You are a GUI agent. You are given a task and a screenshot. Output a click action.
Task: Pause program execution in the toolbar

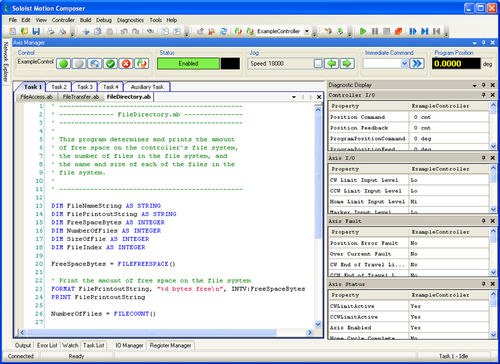pyautogui.click(x=375, y=31)
